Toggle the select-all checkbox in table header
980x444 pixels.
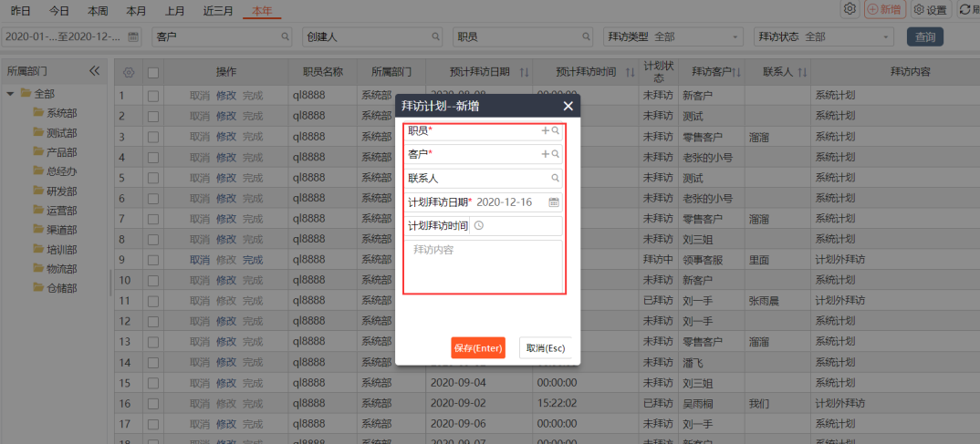point(153,72)
